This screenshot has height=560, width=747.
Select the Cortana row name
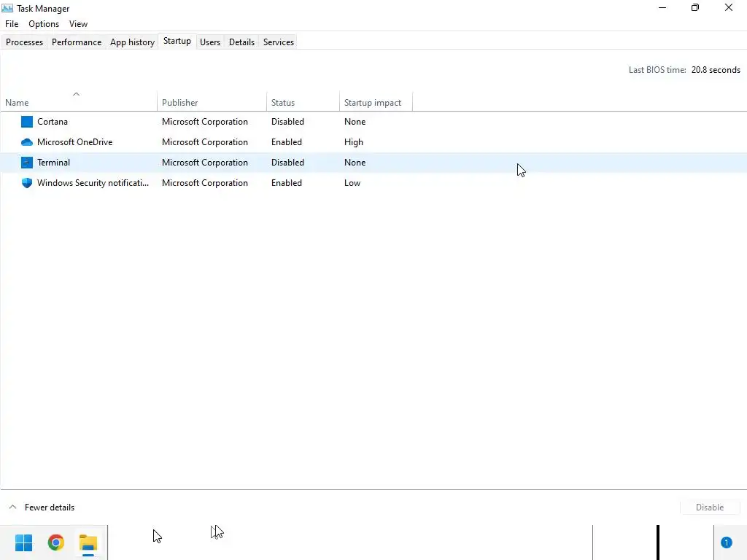click(x=53, y=122)
